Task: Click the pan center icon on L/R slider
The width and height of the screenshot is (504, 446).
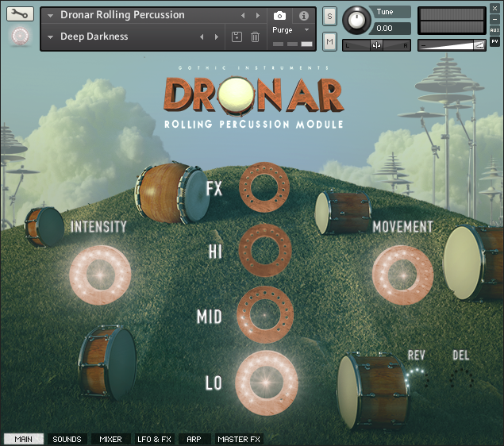Action: (x=376, y=45)
